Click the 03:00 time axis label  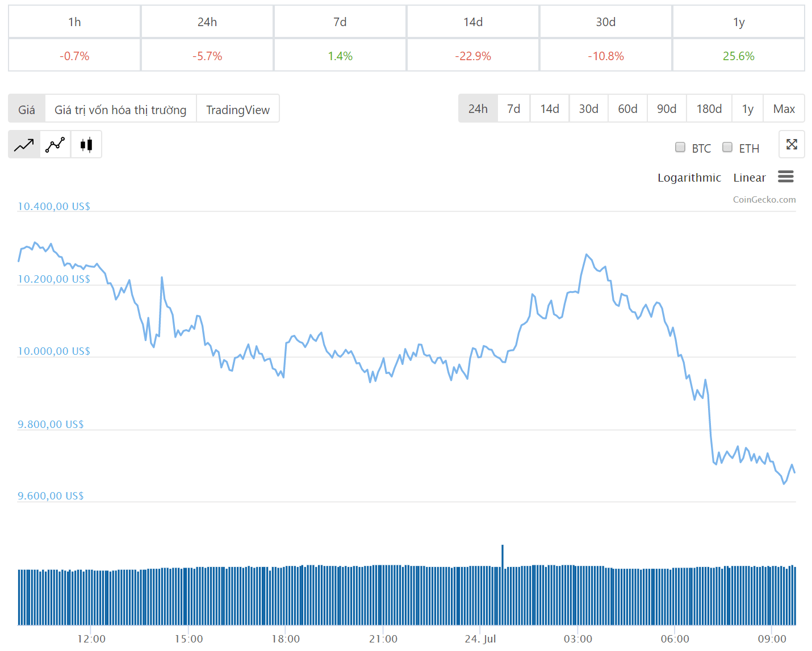pyautogui.click(x=578, y=639)
